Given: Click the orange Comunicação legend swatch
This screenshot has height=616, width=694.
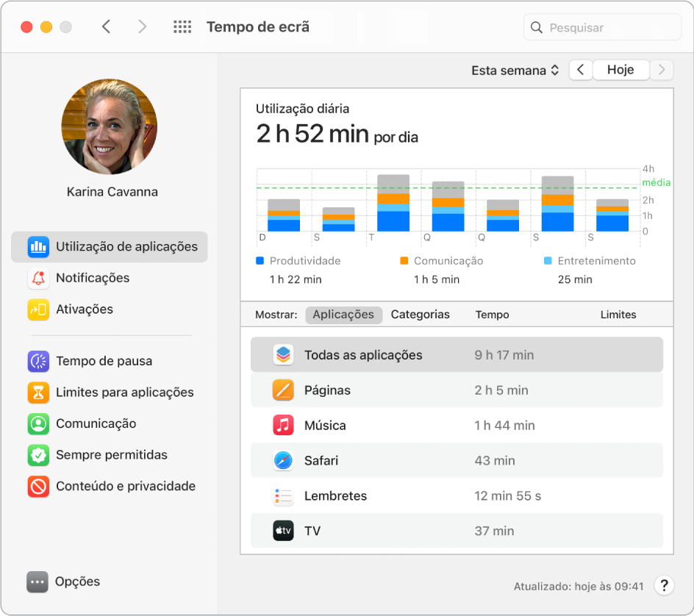Looking at the screenshot, I should coord(404,261).
